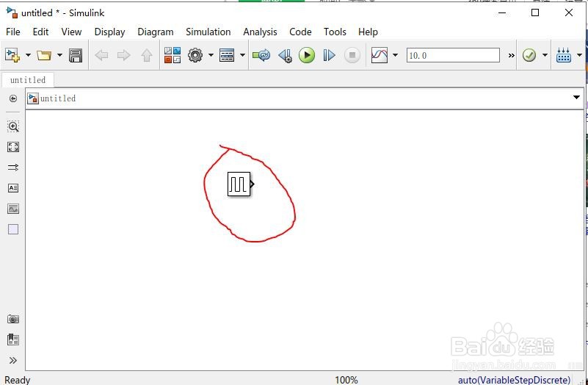This screenshot has width=588, height=385.
Task: Save the model with the floppy icon
Action: (76, 56)
